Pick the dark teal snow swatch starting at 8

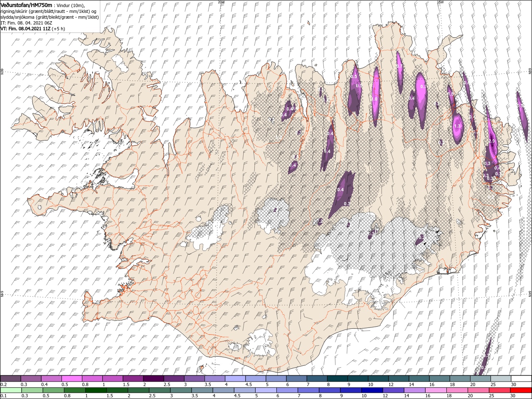(x=337, y=379)
